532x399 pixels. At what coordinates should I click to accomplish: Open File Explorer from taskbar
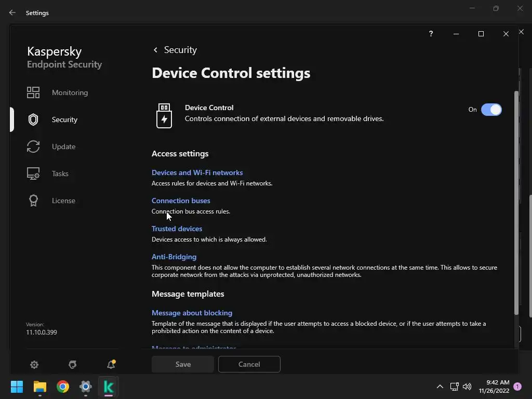point(39,387)
